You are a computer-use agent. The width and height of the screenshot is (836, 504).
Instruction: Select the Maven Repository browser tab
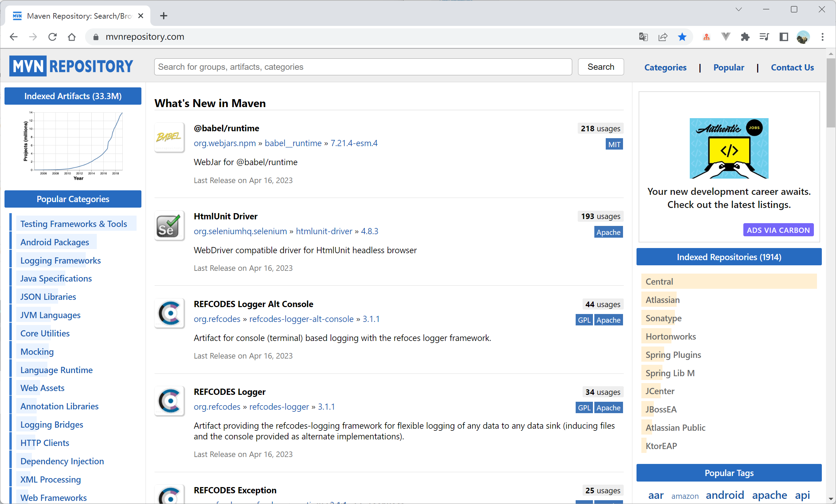pos(78,16)
